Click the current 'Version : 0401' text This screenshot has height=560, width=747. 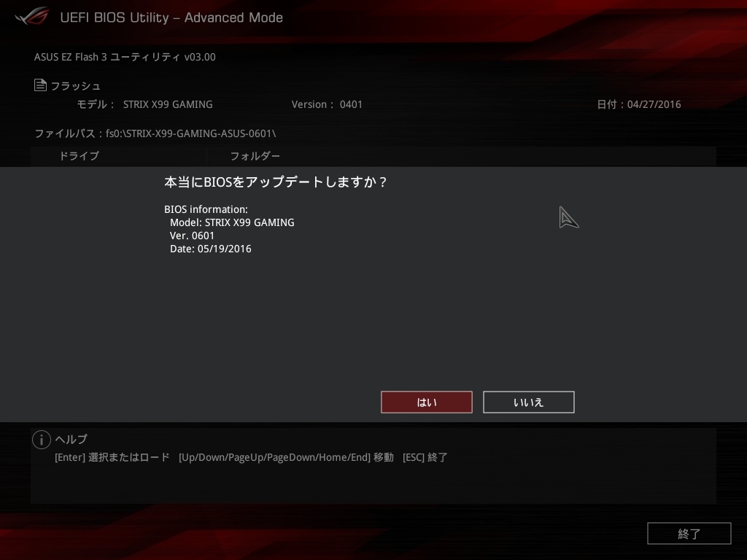pyautogui.click(x=327, y=104)
